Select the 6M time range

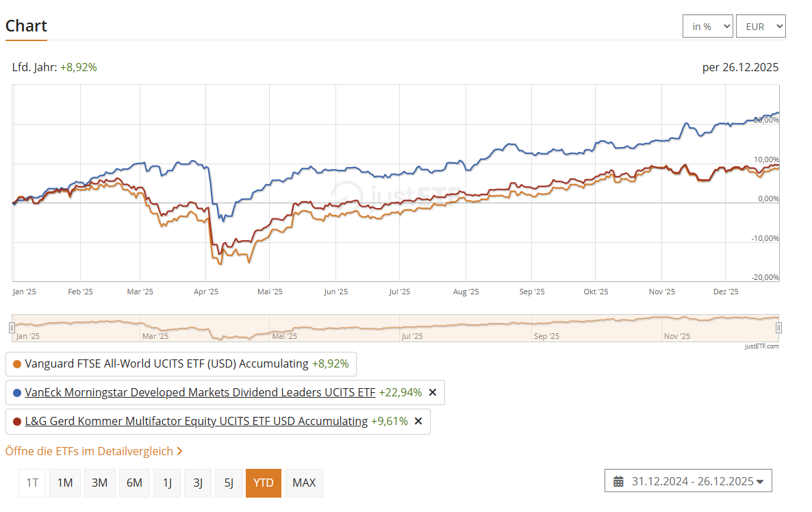[x=134, y=483]
